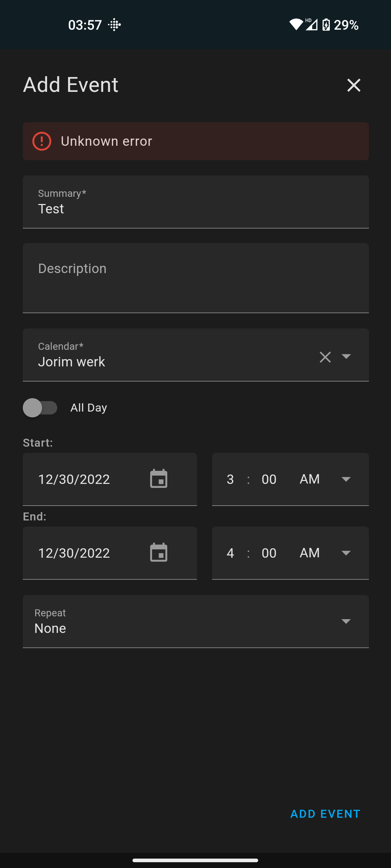Open the End date calendar picker
This screenshot has width=391, height=868.
(x=159, y=553)
